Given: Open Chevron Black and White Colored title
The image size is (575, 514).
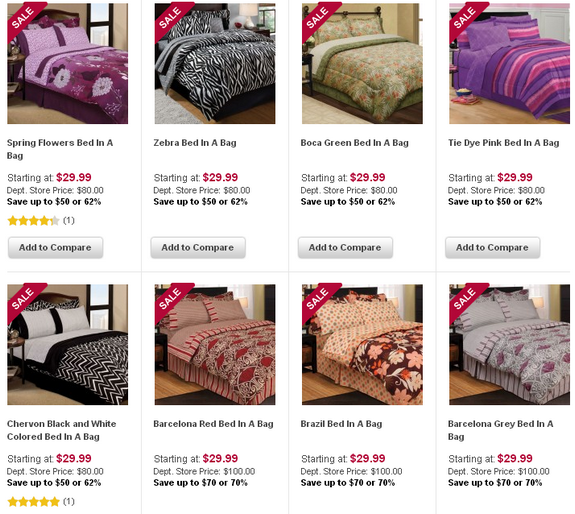Looking at the screenshot, I should coord(62,430).
